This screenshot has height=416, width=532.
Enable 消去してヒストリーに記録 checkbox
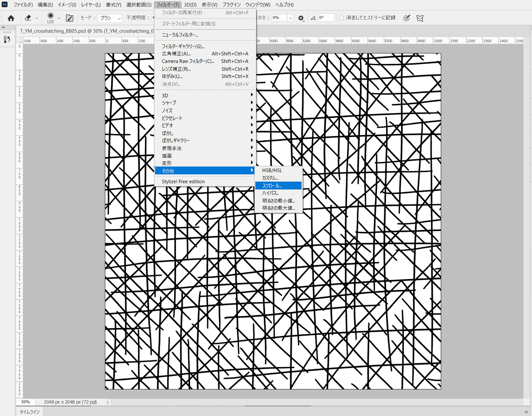[x=341, y=18]
